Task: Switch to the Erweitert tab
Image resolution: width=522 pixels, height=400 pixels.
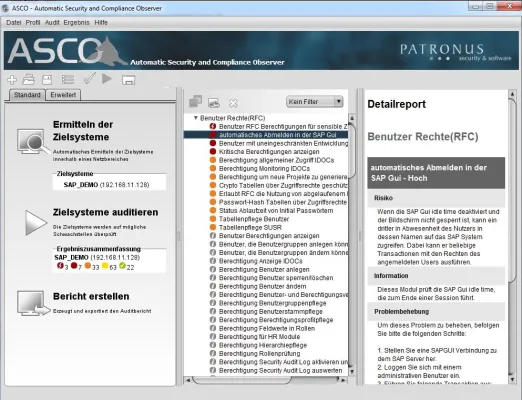Action: tap(63, 95)
